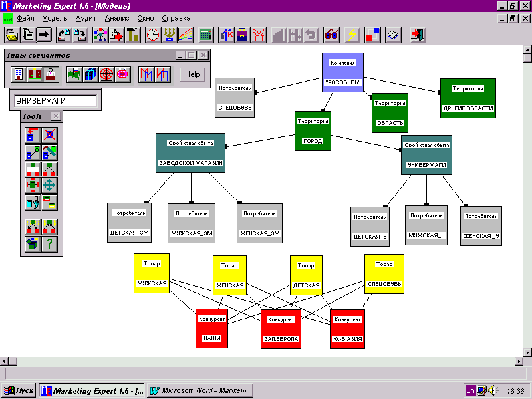Click the open green box Tools icon
The width and height of the screenshot is (532, 399).
(x=33, y=244)
